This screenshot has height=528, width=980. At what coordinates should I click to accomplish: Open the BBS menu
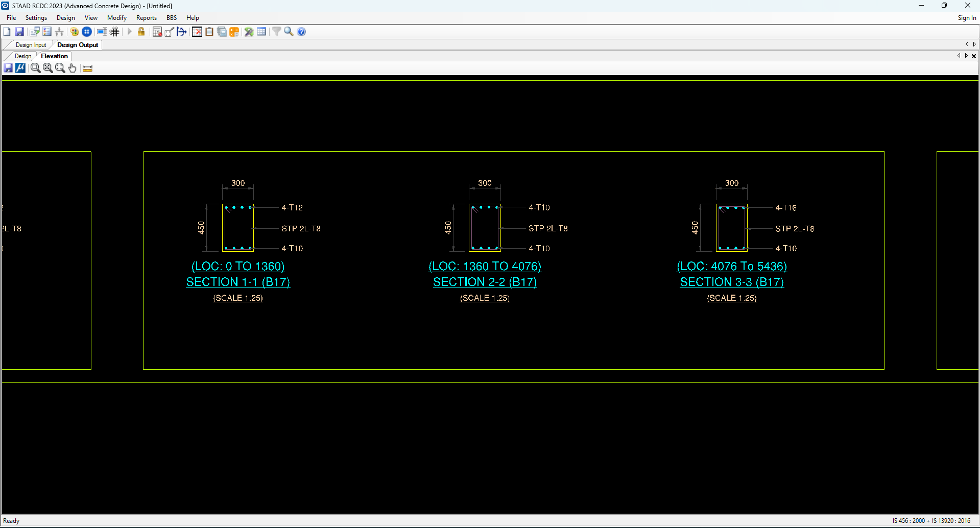[x=172, y=18]
